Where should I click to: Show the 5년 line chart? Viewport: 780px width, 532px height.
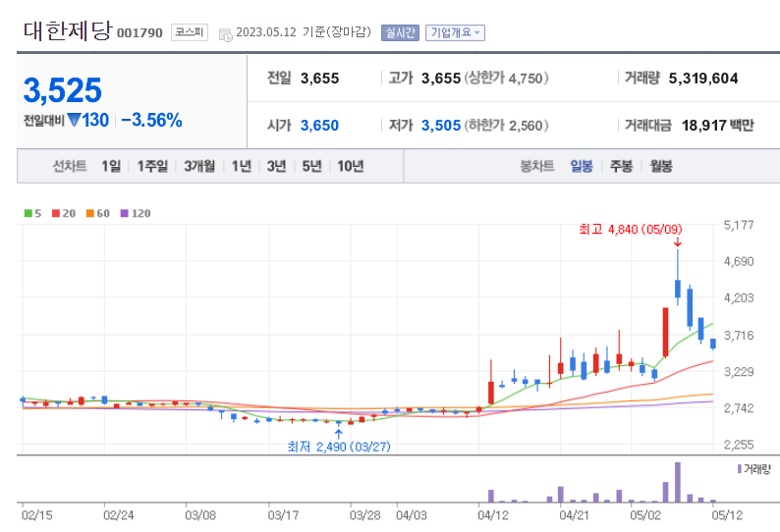coord(311,166)
